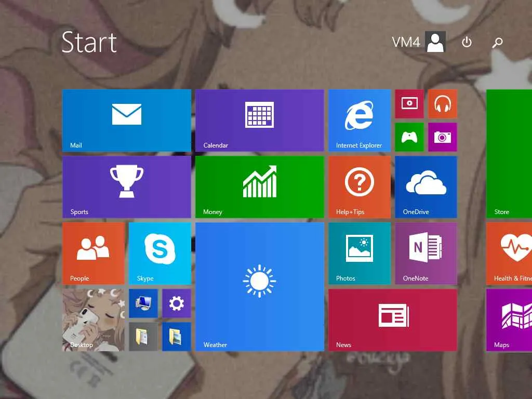The width and height of the screenshot is (532, 399).
Task: Click the user account avatar picture
Action: 435,42
